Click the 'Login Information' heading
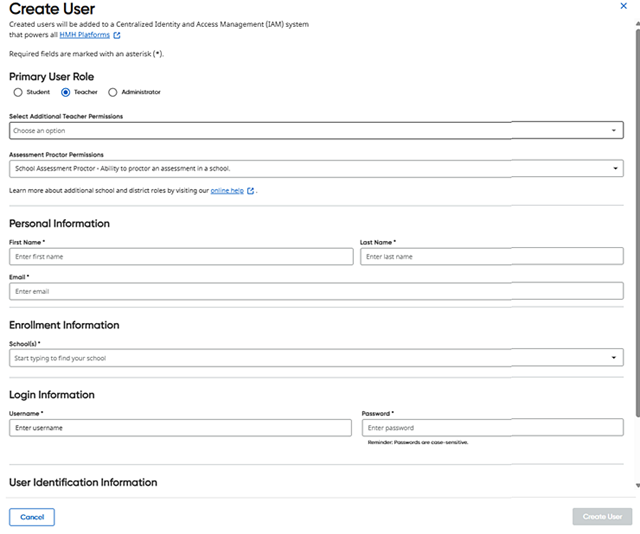 pyautogui.click(x=52, y=395)
